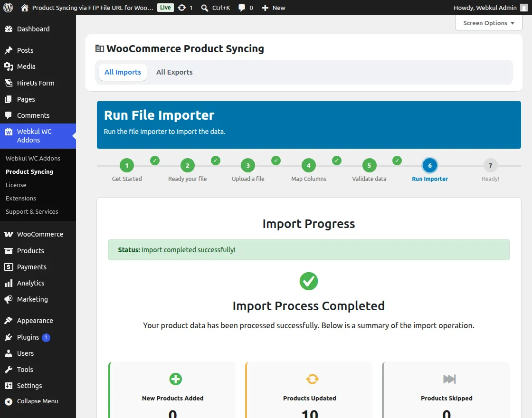Click step 6 Run Importer circle
The image size is (532, 418).
point(430,166)
